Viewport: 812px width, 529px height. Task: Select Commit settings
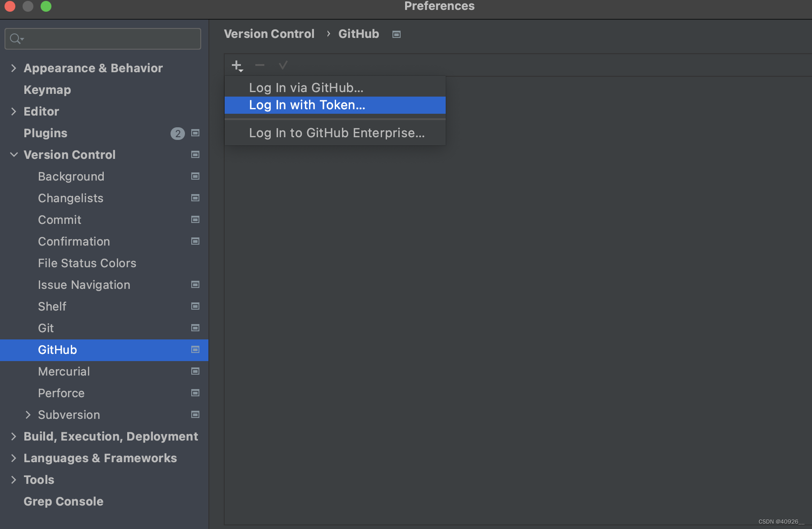[60, 220]
